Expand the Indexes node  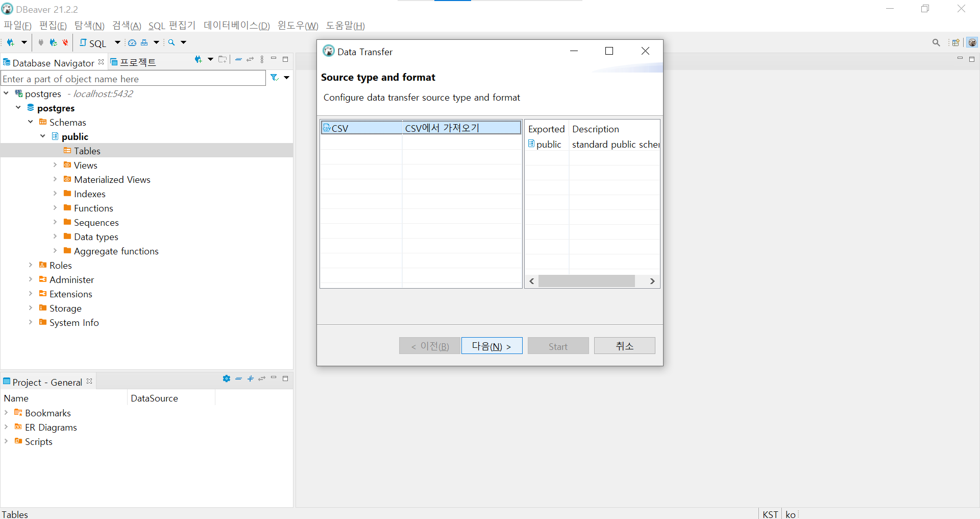[55, 194]
